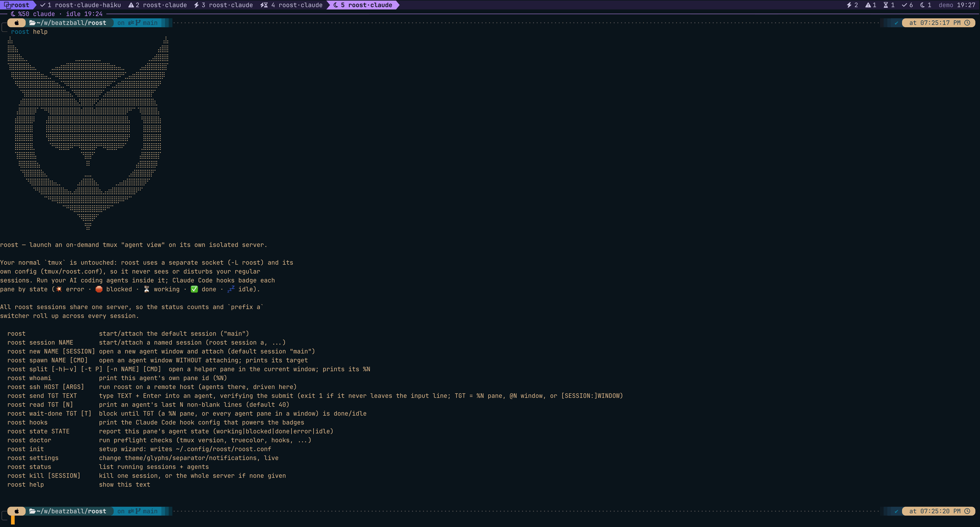The height and width of the screenshot is (527, 980).
Task: Click blue checkmark beside 07:25:17 PM
Action: click(896, 23)
